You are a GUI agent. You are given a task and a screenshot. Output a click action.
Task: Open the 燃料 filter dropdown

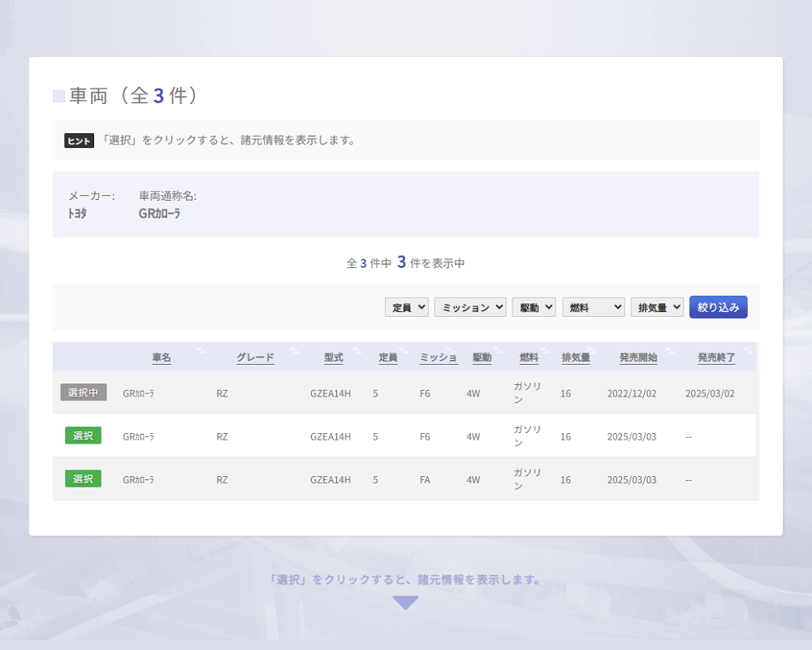pos(594,307)
